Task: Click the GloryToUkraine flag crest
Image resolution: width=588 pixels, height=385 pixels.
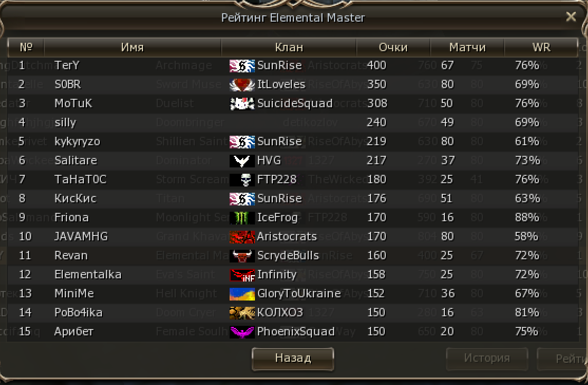Action: (242, 294)
